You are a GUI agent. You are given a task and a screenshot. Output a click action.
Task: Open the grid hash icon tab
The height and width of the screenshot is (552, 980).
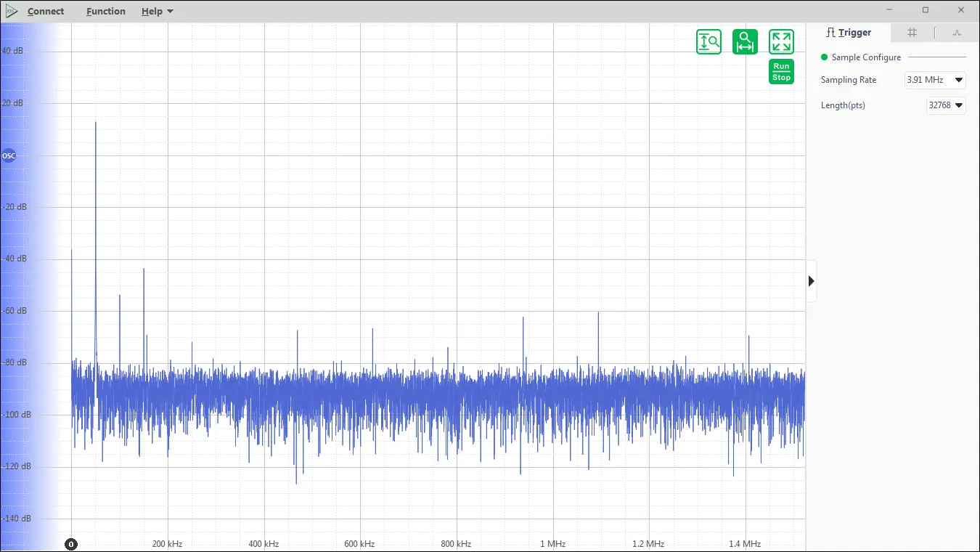[912, 32]
